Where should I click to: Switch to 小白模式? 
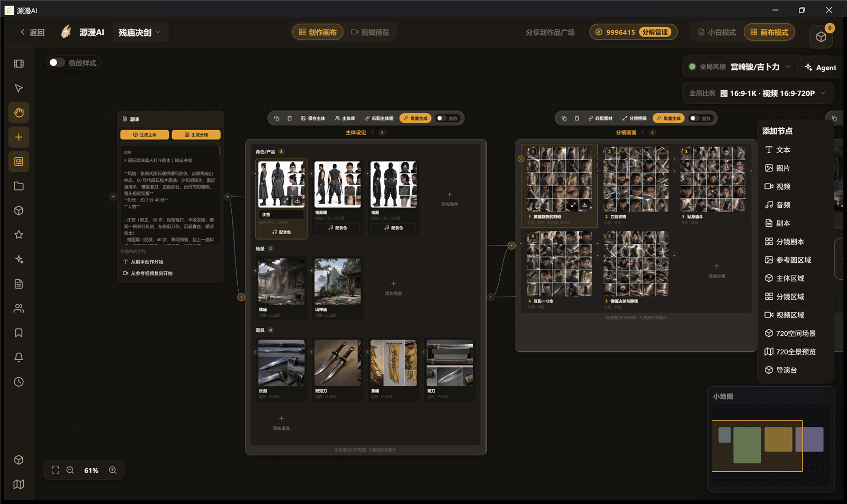coord(717,32)
